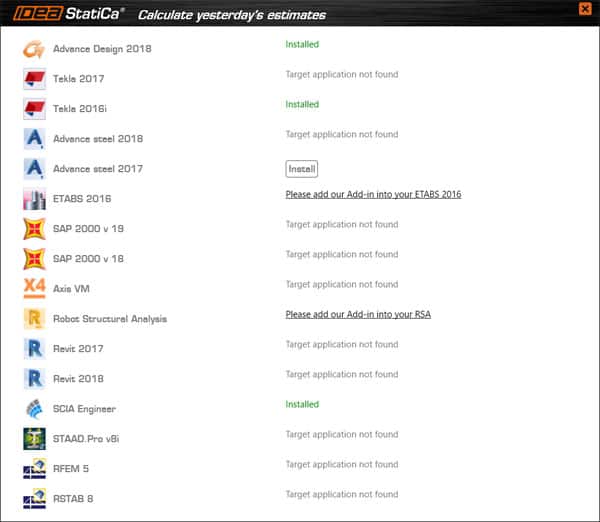Click the Installed status for SCIA Engineer
The width and height of the screenshot is (600, 522).
click(302, 404)
